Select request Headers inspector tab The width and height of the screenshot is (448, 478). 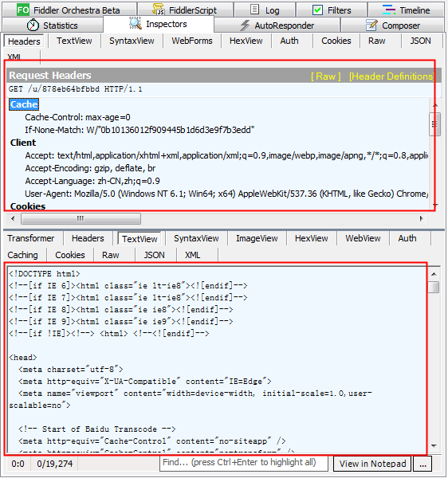click(24, 41)
